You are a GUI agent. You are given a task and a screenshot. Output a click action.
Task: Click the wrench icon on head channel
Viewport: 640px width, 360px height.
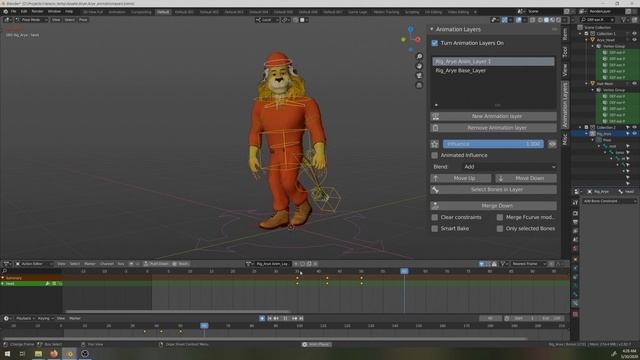[47, 283]
